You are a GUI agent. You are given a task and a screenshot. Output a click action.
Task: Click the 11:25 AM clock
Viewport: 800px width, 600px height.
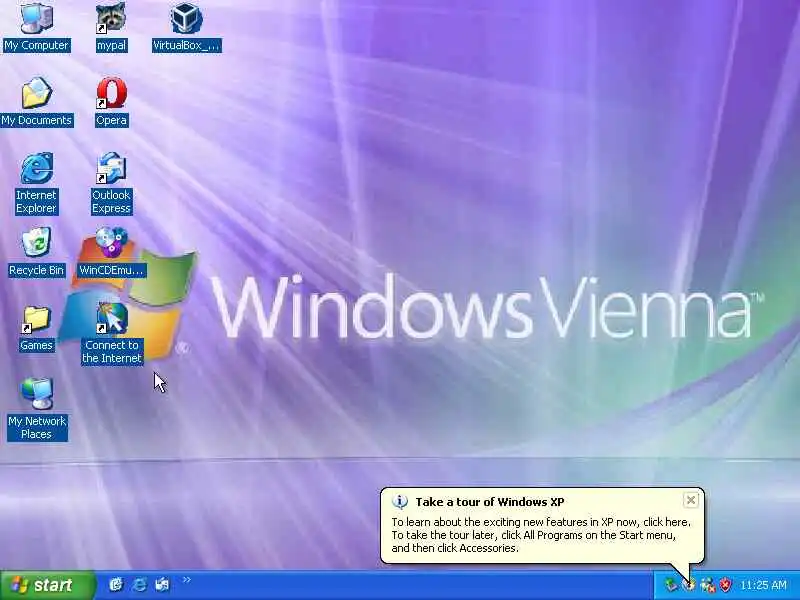pyautogui.click(x=763, y=585)
